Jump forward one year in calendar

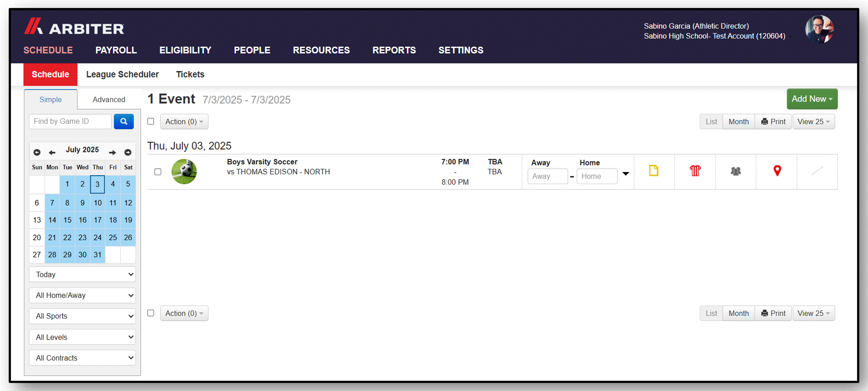pyautogui.click(x=128, y=152)
